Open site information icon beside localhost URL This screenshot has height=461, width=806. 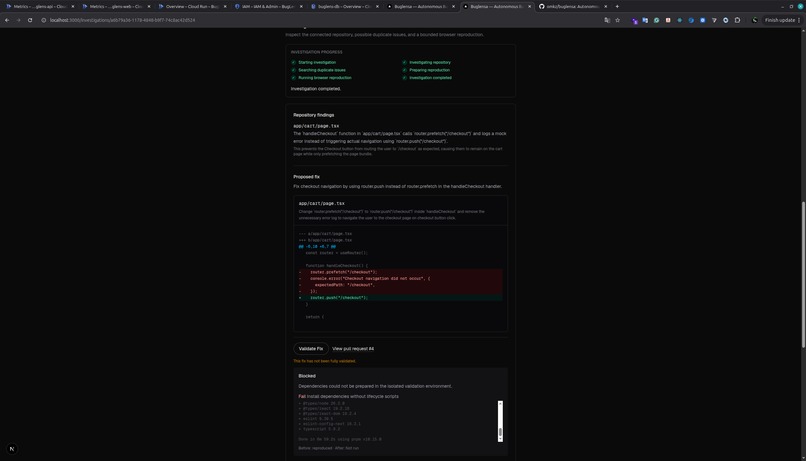[x=44, y=20]
